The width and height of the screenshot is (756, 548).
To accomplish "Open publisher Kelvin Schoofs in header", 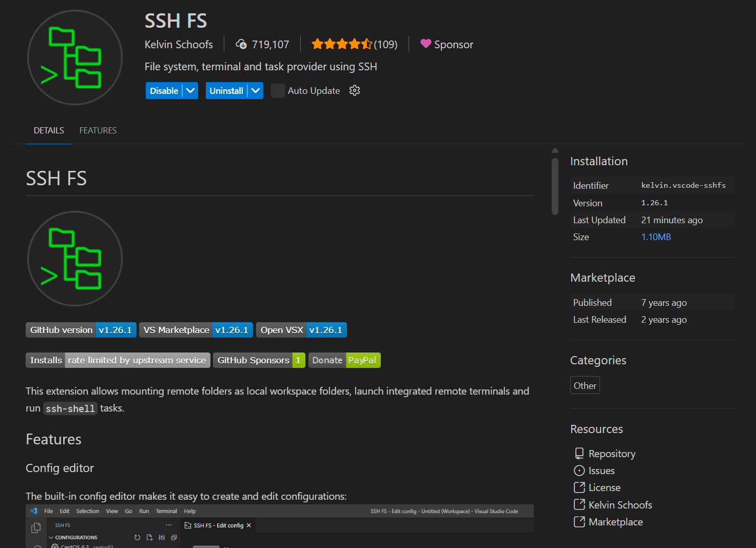I will 179,45.
